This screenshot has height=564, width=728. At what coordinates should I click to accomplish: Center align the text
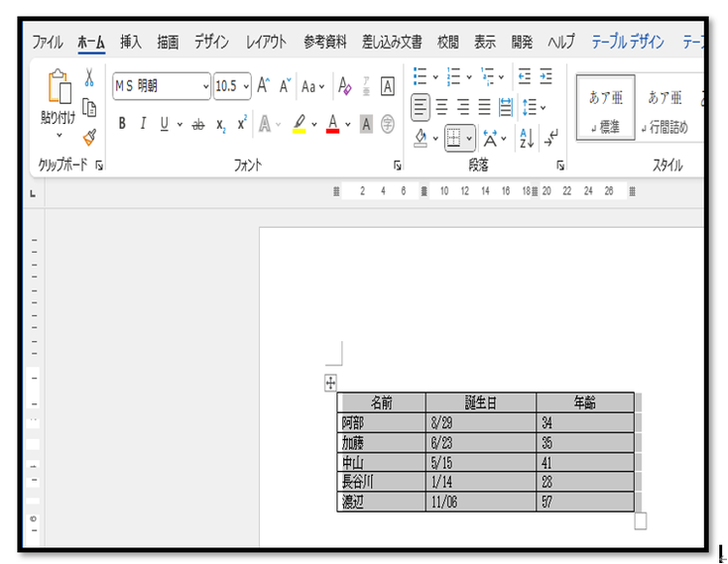442,108
